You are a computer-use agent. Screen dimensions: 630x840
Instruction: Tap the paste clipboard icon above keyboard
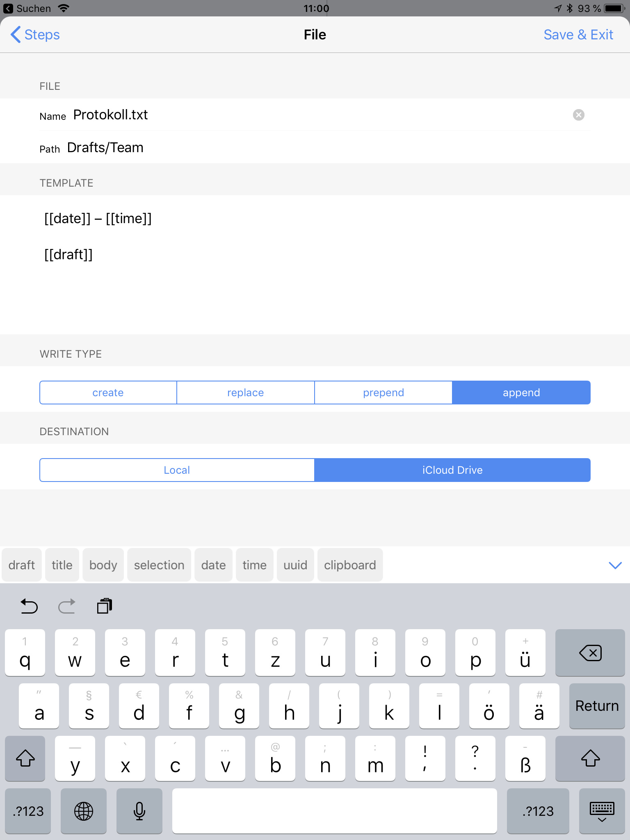pos(105,606)
